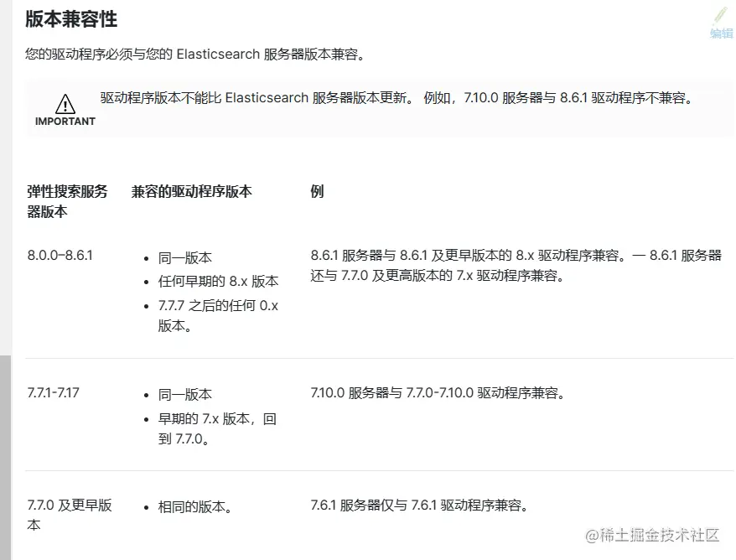736x560 pixels.
Task: Click the 版本兼容性 heading
Action: pyautogui.click(x=71, y=19)
